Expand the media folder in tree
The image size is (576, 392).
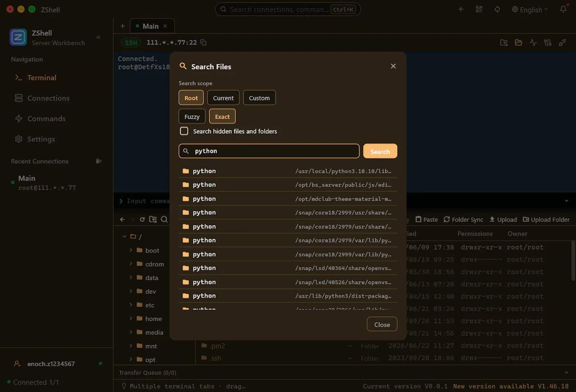pyautogui.click(x=131, y=332)
